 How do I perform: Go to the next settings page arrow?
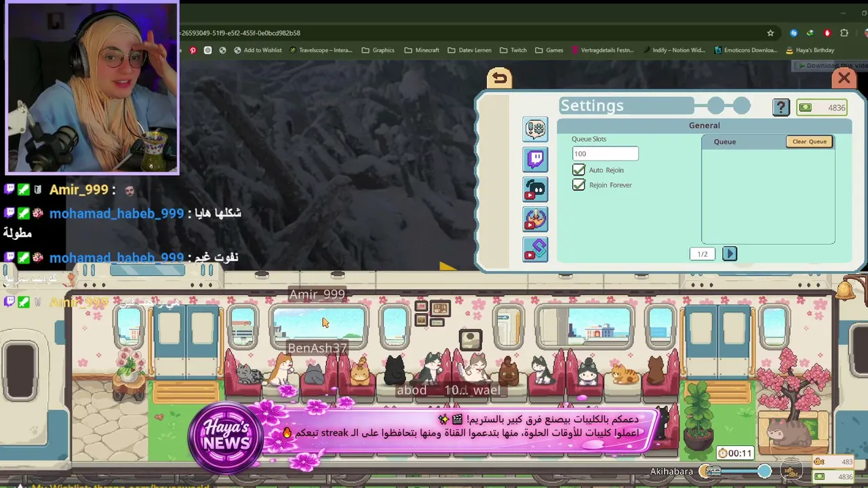click(x=730, y=253)
